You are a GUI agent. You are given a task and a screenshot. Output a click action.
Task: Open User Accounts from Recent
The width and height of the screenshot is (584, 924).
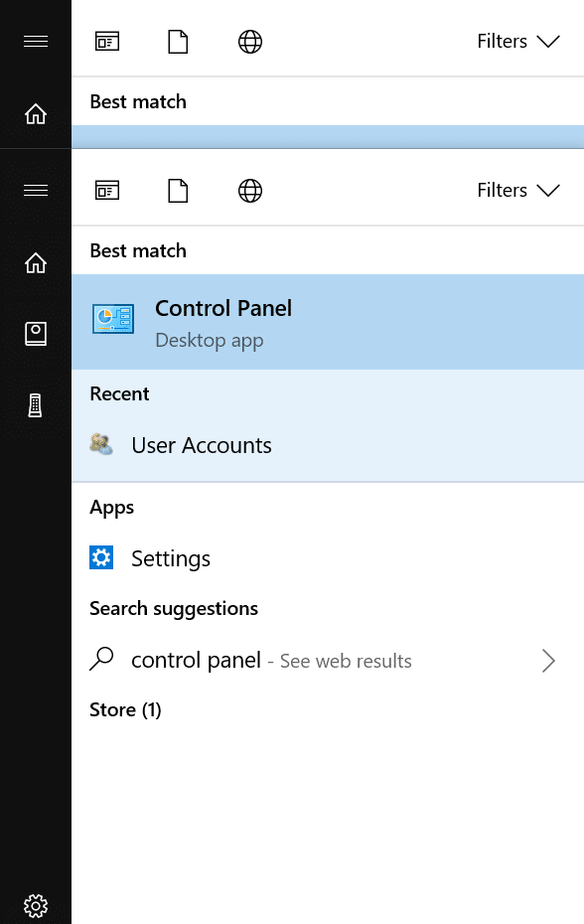328,445
